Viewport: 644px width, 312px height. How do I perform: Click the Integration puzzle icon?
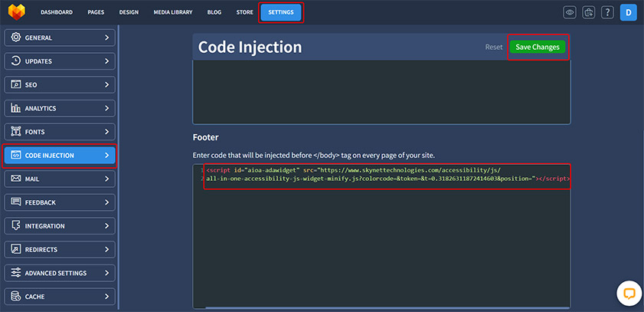[x=16, y=225]
